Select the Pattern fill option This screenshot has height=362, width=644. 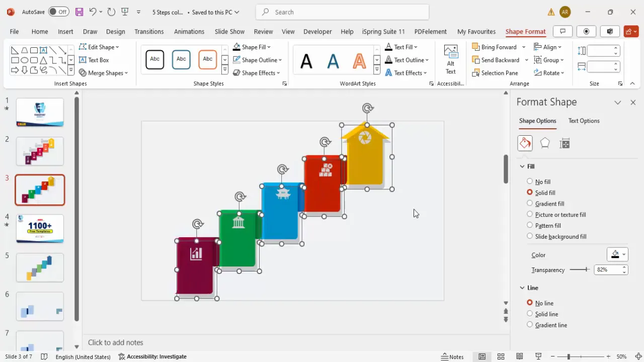pos(544,226)
